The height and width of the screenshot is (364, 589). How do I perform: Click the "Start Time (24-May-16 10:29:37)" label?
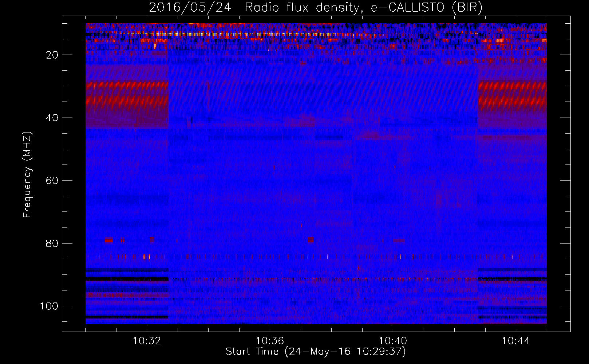point(316,352)
